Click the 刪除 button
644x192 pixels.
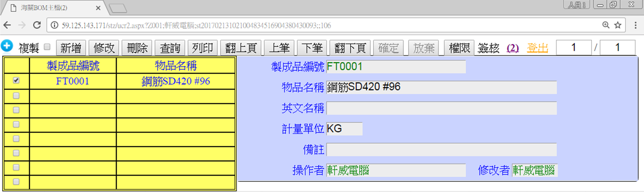point(137,48)
